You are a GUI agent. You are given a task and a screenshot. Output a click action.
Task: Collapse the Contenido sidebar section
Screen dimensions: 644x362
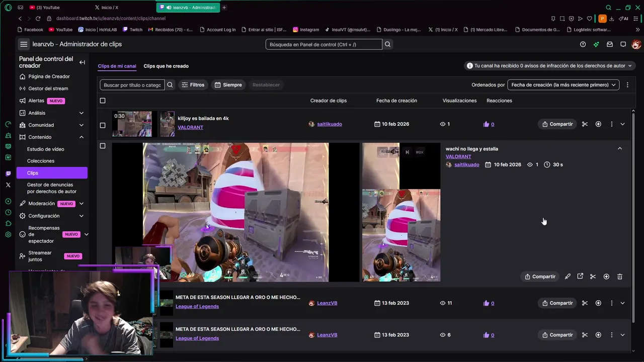pos(82,137)
